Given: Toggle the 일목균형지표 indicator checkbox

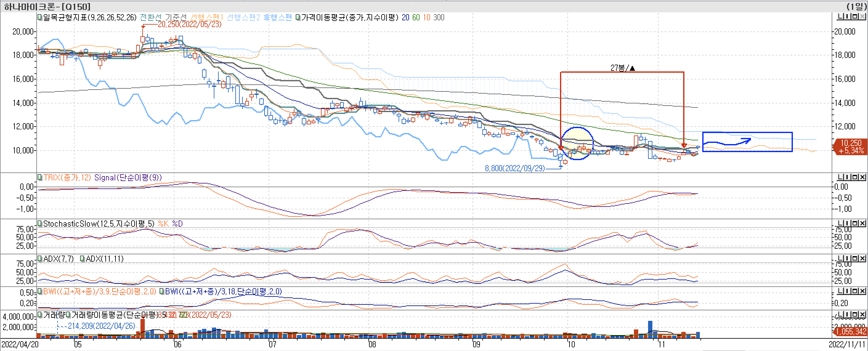Looking at the screenshot, I should 40,17.
